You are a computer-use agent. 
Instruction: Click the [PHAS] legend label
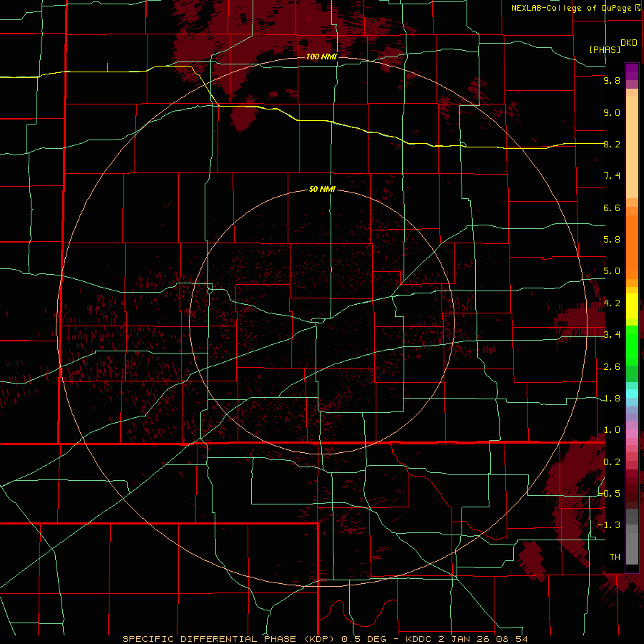605,49
